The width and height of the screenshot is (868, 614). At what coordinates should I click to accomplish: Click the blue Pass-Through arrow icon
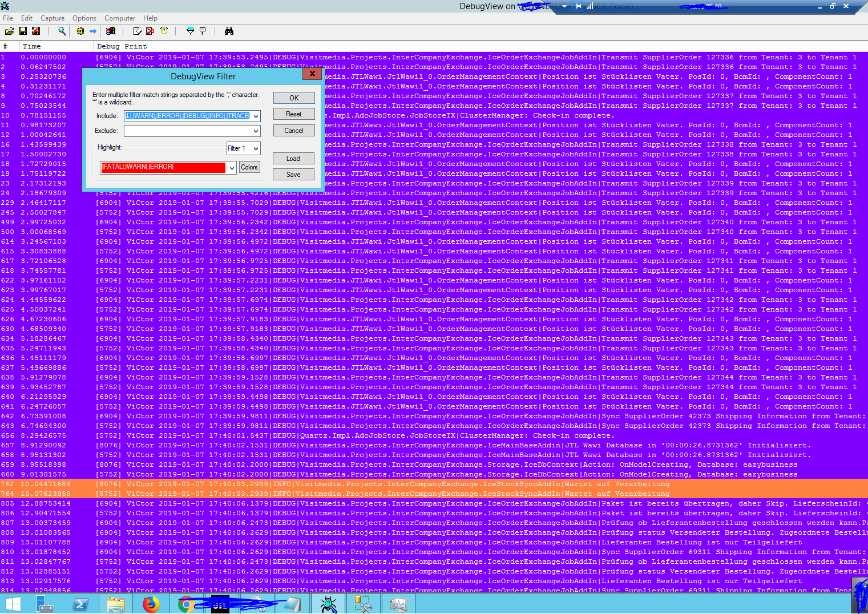pos(93,31)
